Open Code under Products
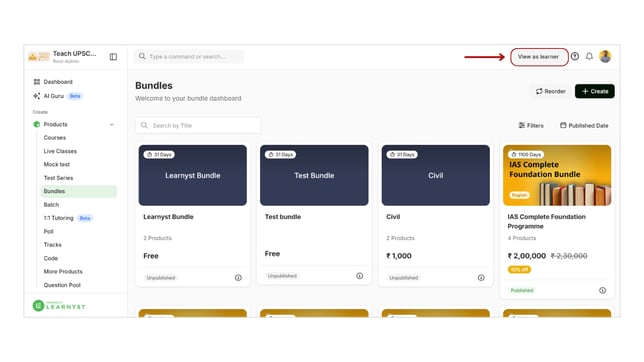The width and height of the screenshot is (644, 362). (x=51, y=258)
